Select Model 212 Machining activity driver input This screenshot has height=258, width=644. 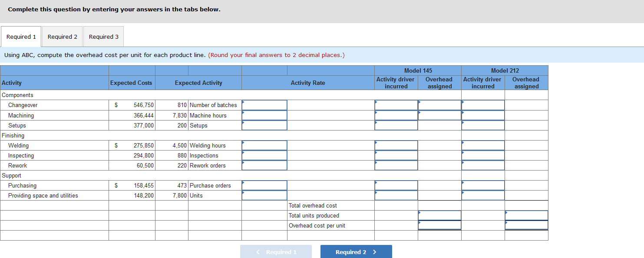[483, 115]
